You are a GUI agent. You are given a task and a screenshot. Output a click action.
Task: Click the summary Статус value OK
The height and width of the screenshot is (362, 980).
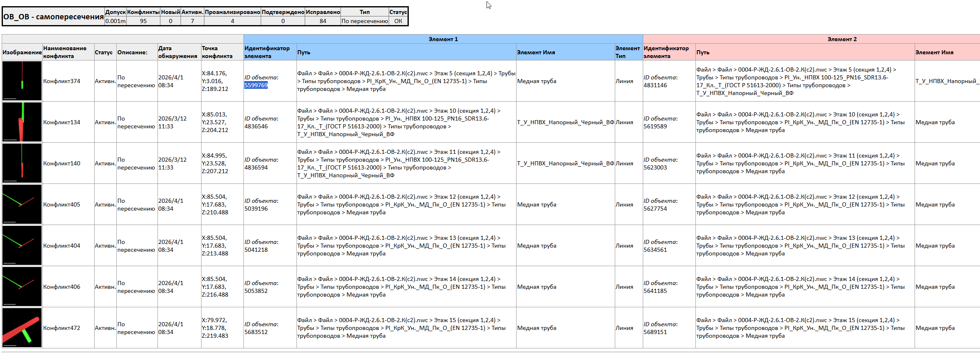(x=398, y=21)
